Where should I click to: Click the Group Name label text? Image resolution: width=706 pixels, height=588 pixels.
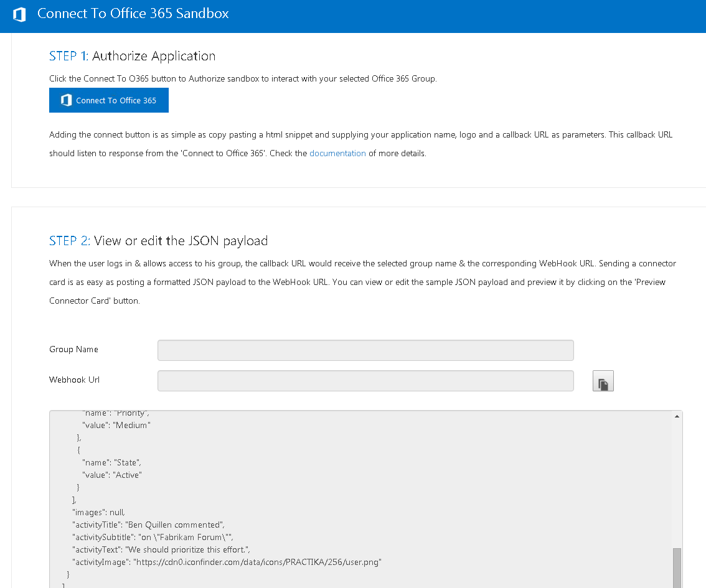click(x=73, y=350)
